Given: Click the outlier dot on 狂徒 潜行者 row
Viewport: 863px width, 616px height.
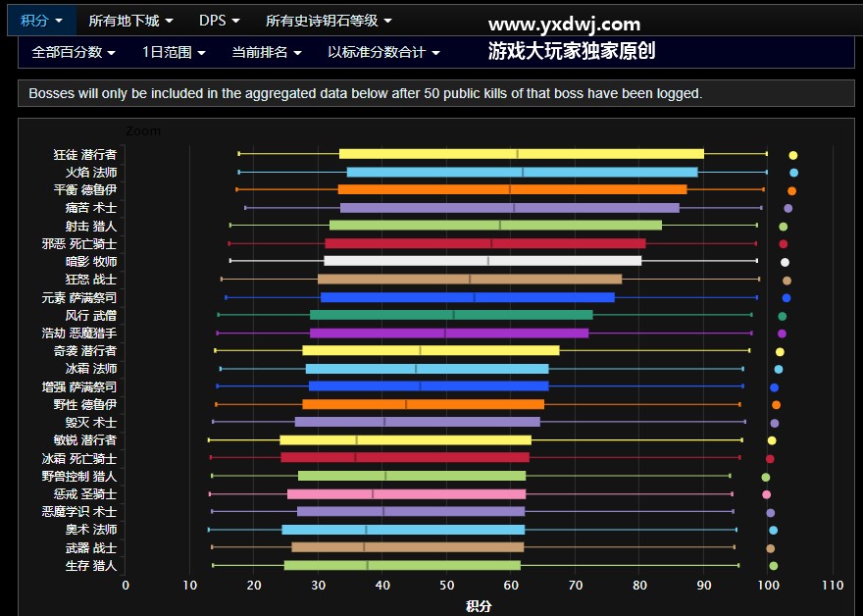Looking at the screenshot, I should coord(793,155).
